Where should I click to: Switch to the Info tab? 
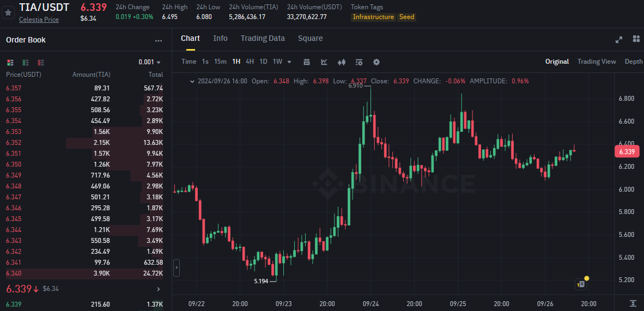(220, 38)
